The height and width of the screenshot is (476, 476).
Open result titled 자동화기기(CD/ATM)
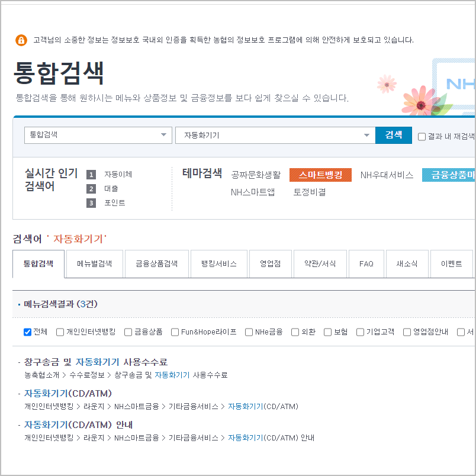click(68, 394)
